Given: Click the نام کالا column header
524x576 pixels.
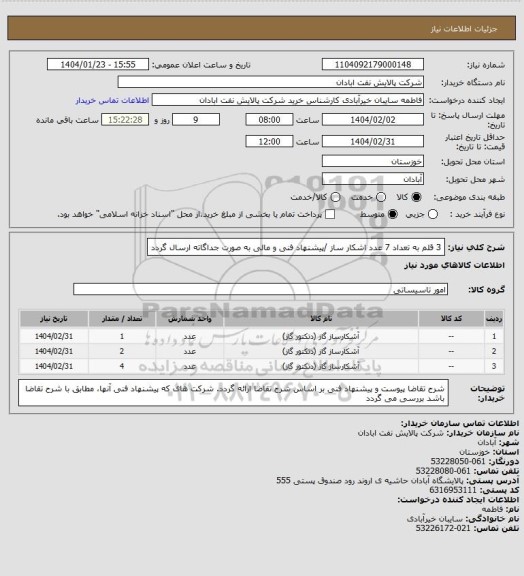Looking at the screenshot, I should [x=321, y=319].
